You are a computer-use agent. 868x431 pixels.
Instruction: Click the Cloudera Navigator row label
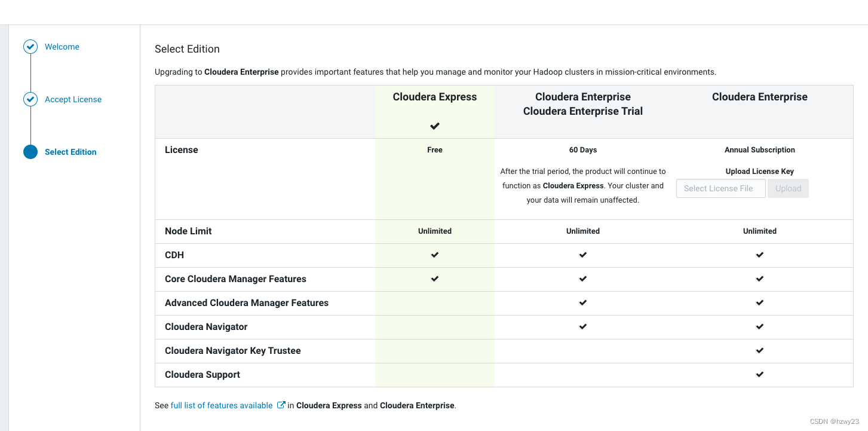(x=206, y=327)
